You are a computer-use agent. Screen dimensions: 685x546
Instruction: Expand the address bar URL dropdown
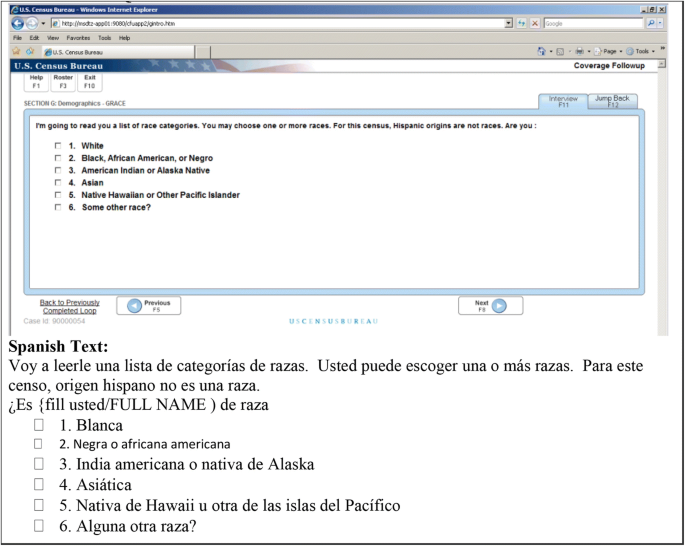point(508,23)
